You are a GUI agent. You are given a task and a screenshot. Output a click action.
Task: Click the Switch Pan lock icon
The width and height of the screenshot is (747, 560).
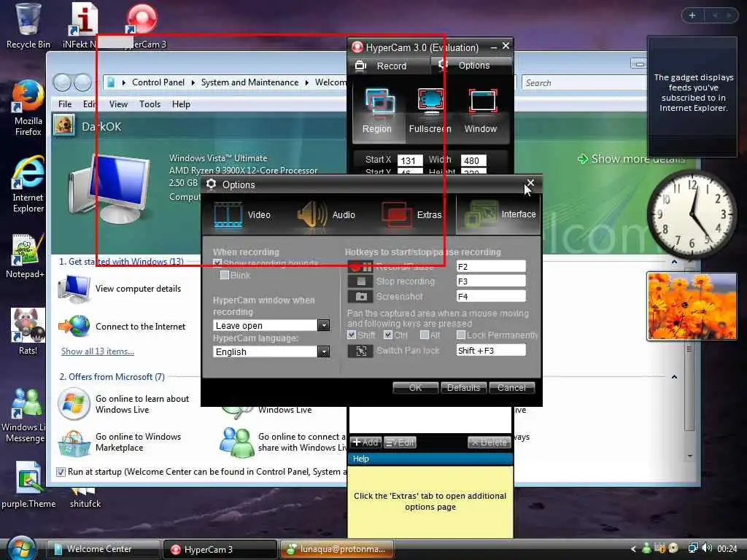click(360, 351)
